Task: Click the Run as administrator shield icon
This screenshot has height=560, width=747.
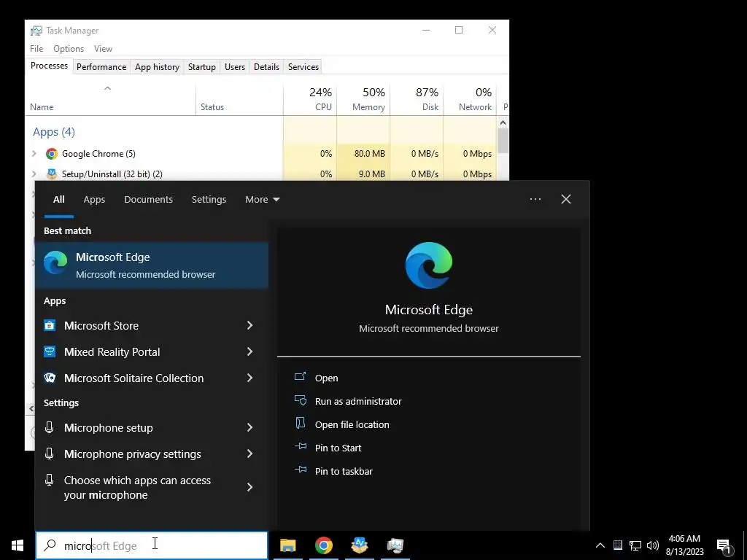Action: 300,400
